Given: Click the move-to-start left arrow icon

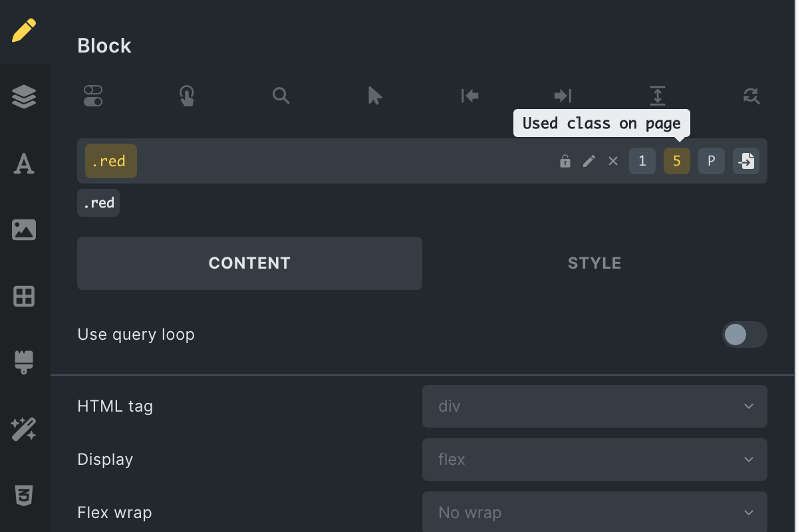Looking at the screenshot, I should point(469,96).
